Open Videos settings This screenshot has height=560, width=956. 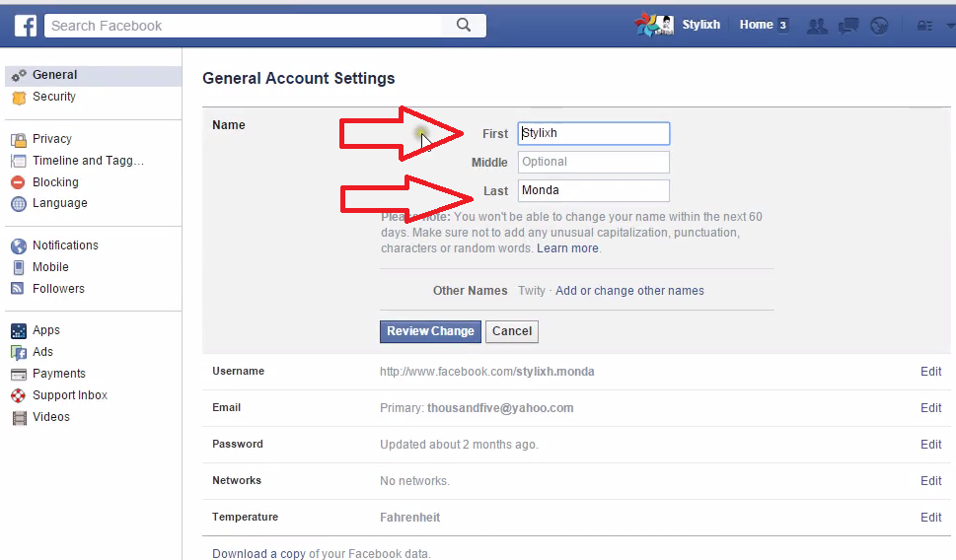pos(51,417)
